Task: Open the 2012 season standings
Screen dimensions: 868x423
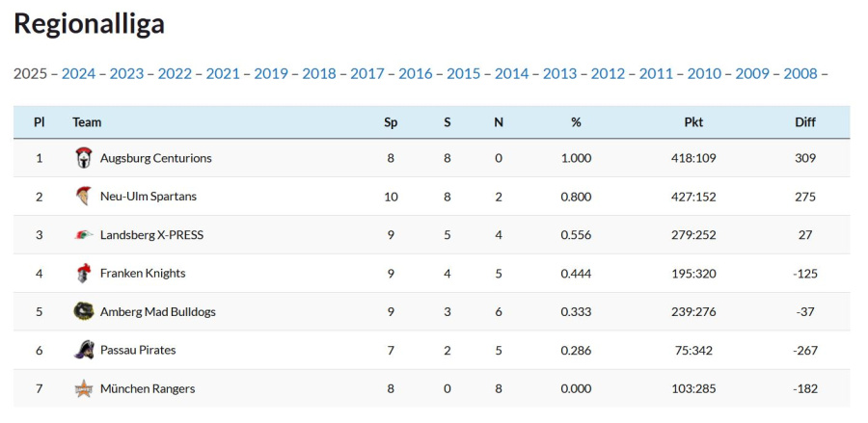Action: coord(608,73)
